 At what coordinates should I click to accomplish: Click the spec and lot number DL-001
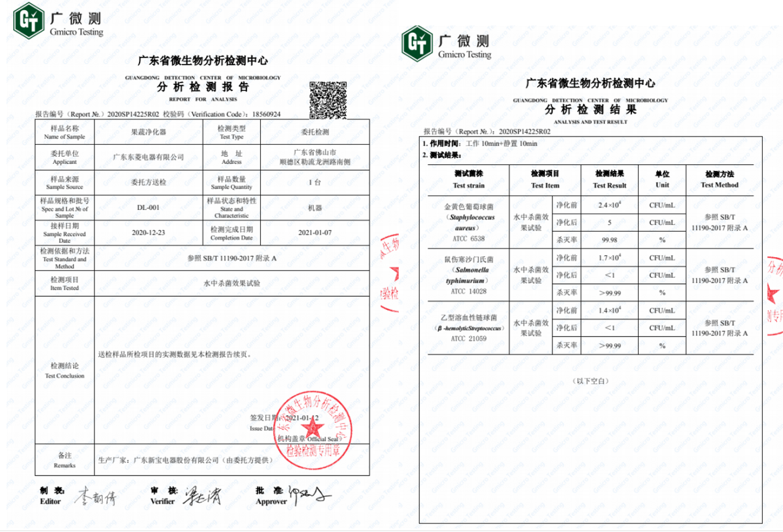tap(149, 208)
